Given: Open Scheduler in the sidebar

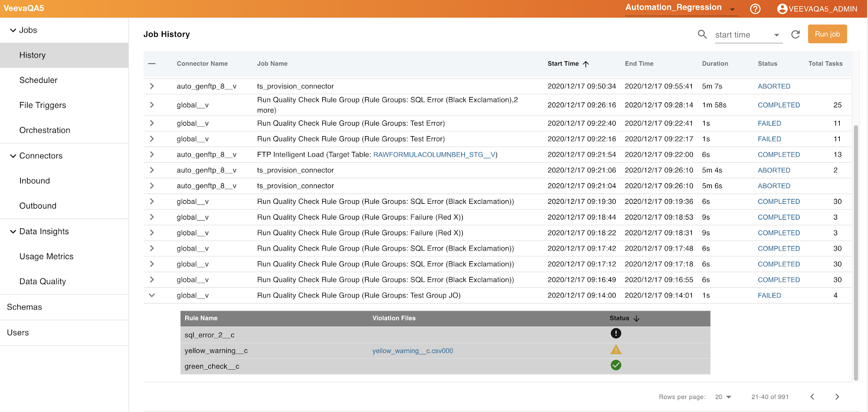Looking at the screenshot, I should click(39, 80).
